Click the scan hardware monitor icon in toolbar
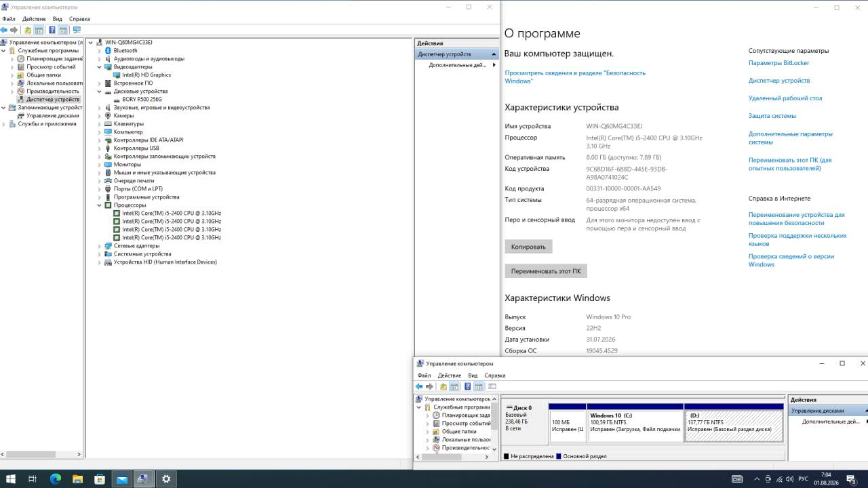This screenshot has height=488, width=868. click(x=77, y=30)
